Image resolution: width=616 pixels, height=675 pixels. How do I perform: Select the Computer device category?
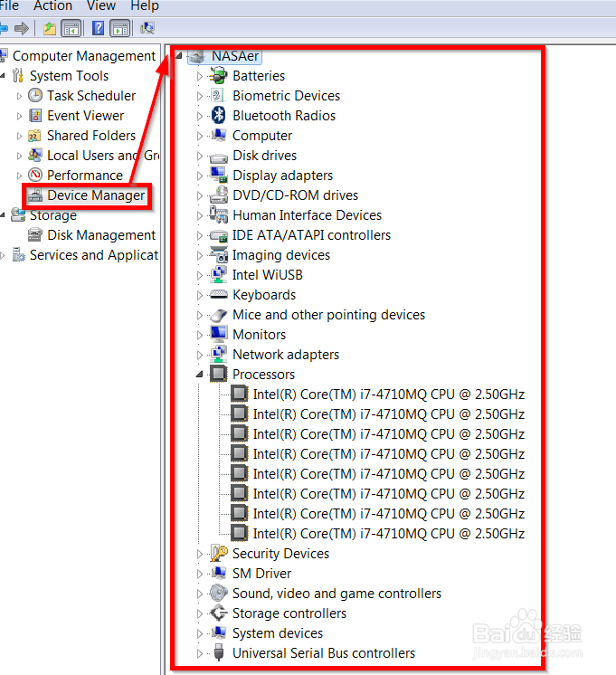tap(262, 136)
